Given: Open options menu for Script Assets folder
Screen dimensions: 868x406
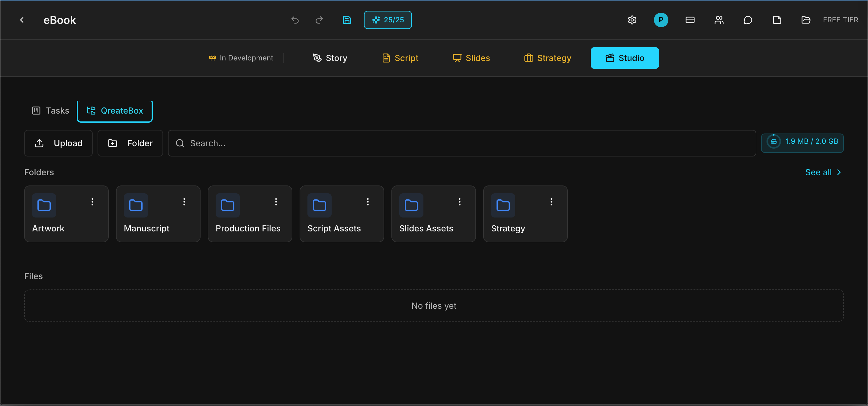Looking at the screenshot, I should tap(368, 202).
